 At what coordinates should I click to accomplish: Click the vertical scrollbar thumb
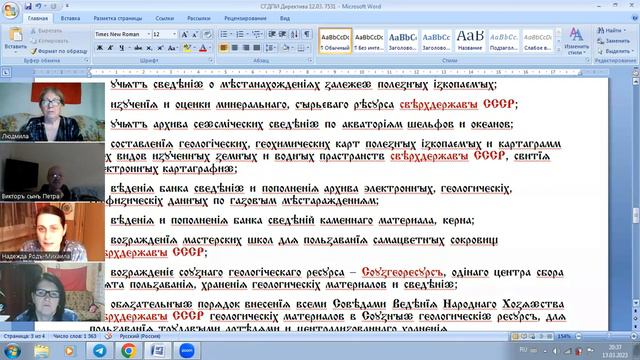pos(636,216)
